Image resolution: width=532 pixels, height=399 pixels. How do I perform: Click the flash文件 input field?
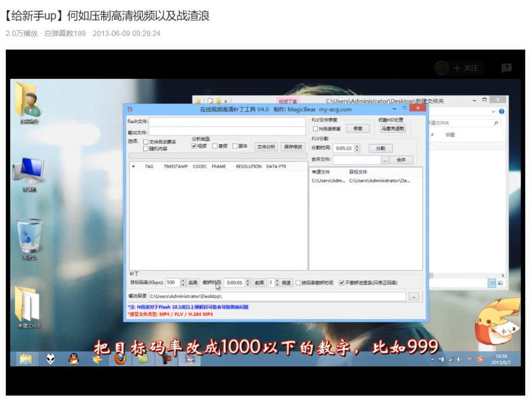click(227, 121)
